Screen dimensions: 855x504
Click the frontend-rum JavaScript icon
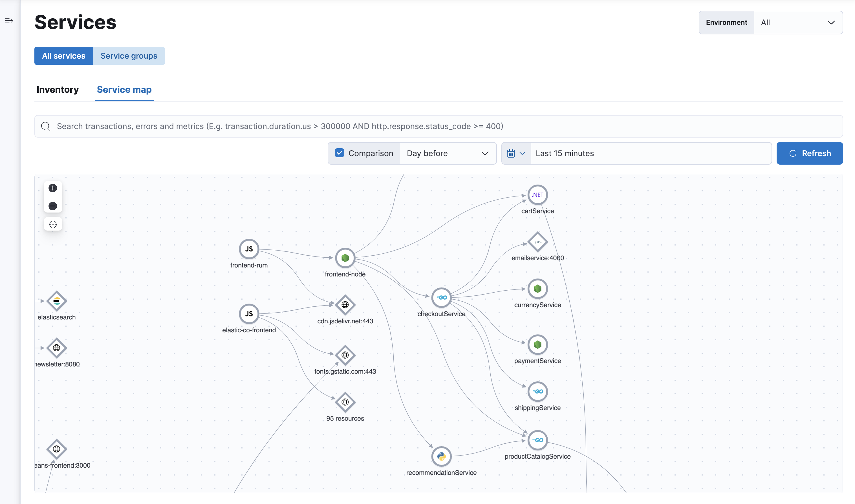[248, 248]
